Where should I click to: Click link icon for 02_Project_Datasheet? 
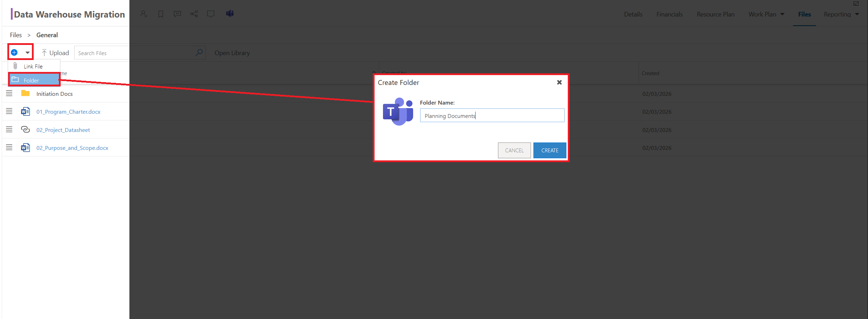click(x=25, y=129)
